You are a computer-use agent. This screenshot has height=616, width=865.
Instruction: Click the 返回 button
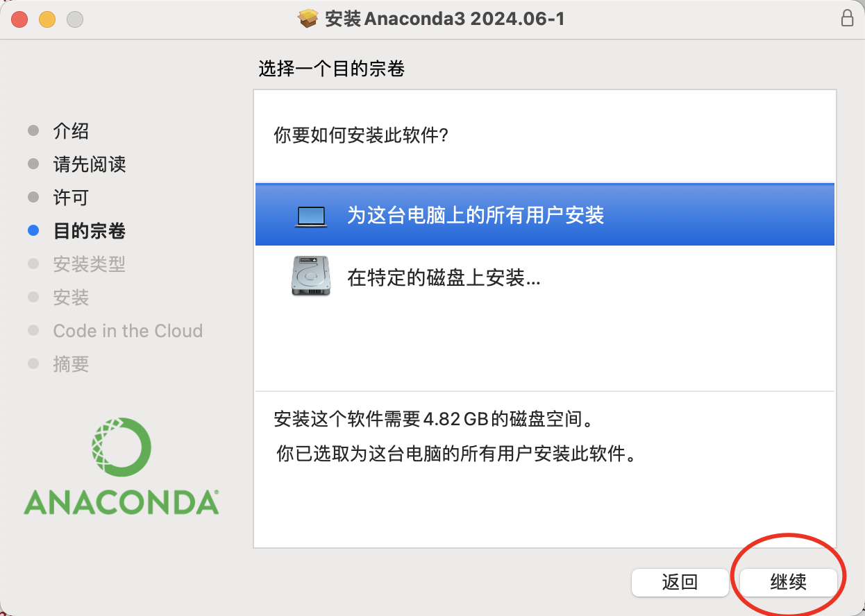coord(680,581)
